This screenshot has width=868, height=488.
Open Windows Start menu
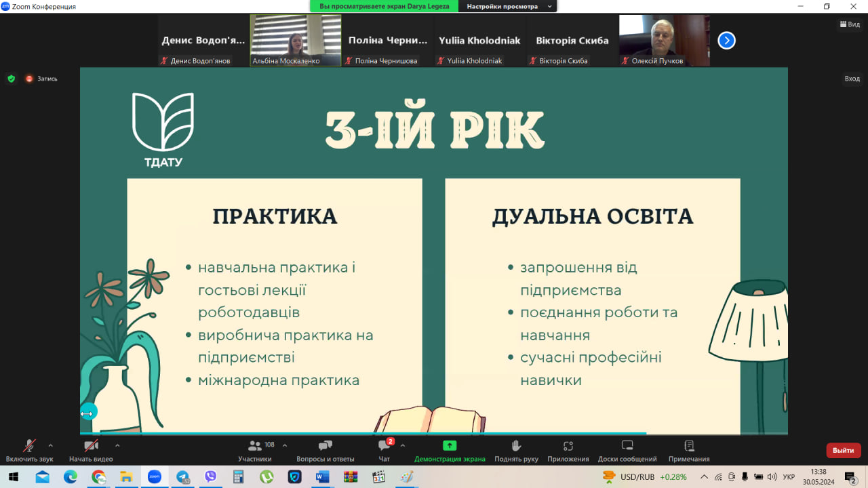coord(14,477)
